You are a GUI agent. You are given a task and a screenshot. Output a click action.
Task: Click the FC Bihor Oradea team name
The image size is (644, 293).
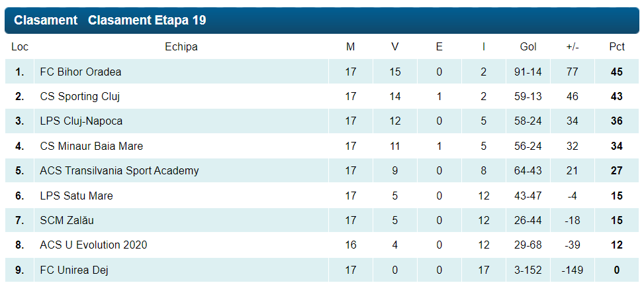coord(81,72)
